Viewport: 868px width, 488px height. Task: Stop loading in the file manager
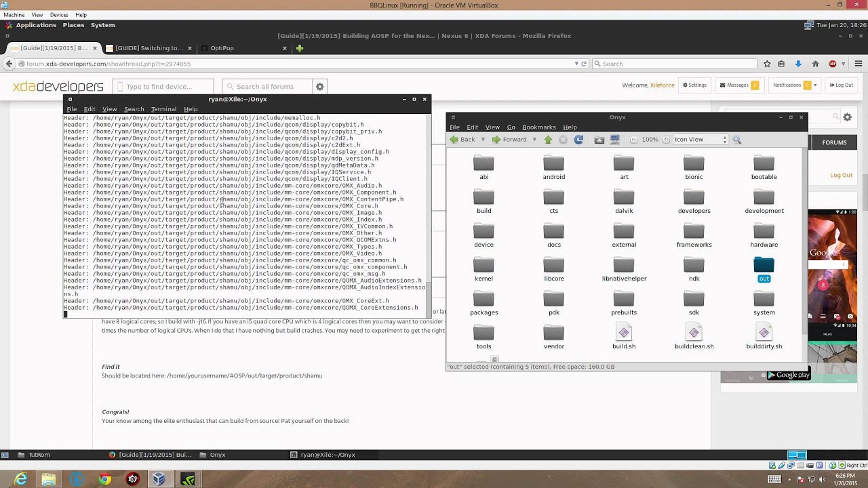coord(563,140)
